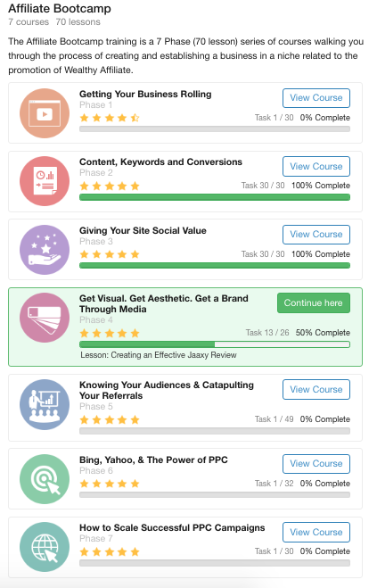Image resolution: width=377 pixels, height=588 pixels.
Task: Click the blue presenter audience icon for Phase 5
Action: click(45, 404)
